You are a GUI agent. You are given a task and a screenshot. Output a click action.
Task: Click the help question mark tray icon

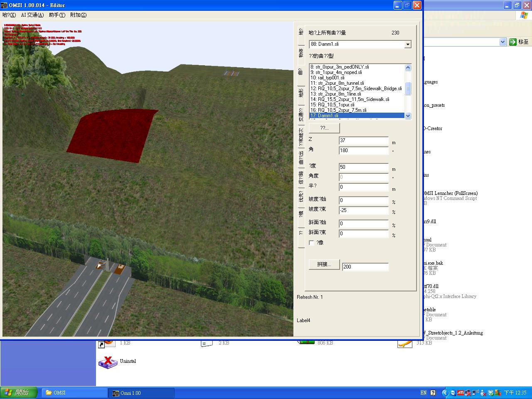coord(433,393)
